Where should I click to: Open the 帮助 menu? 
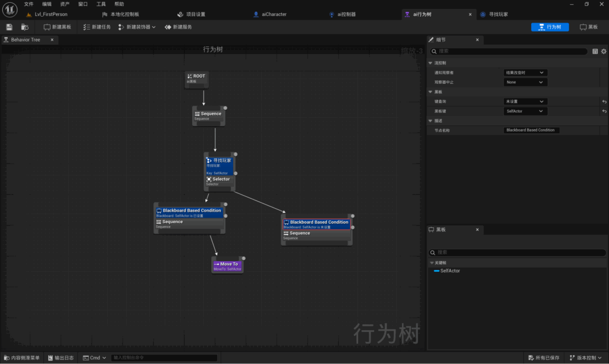[119, 4]
